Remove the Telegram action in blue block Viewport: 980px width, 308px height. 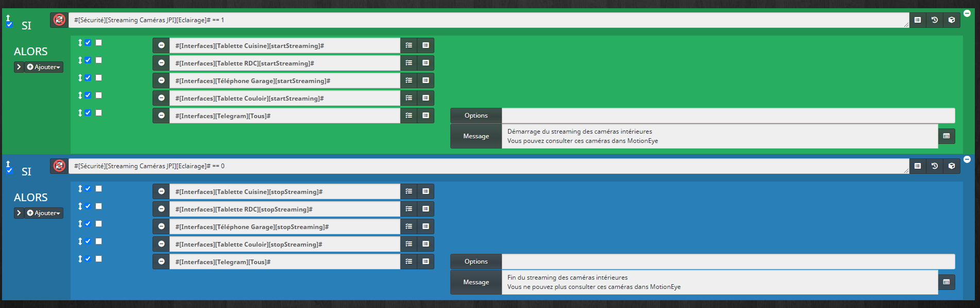(161, 262)
